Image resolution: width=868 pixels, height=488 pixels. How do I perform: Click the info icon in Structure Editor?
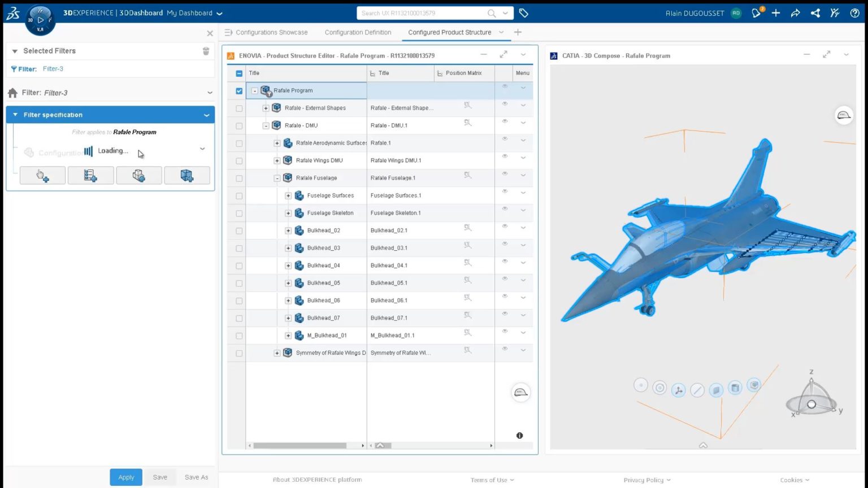(x=519, y=435)
